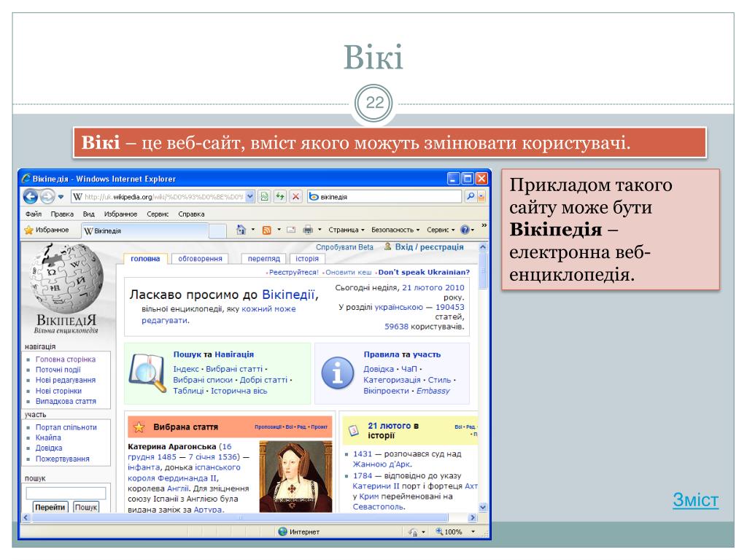
Task: Open the Безопасность toolbar dropdown
Action: click(x=395, y=230)
